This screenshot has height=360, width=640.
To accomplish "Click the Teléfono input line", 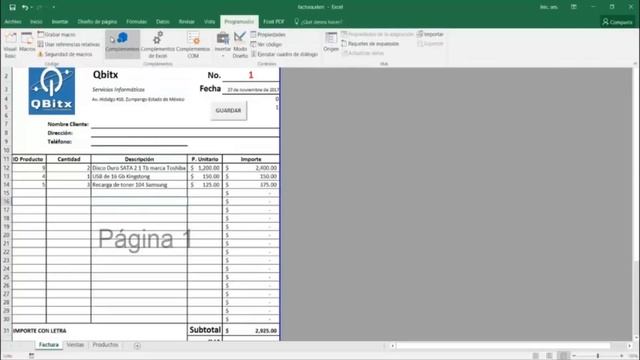I will 139,141.
